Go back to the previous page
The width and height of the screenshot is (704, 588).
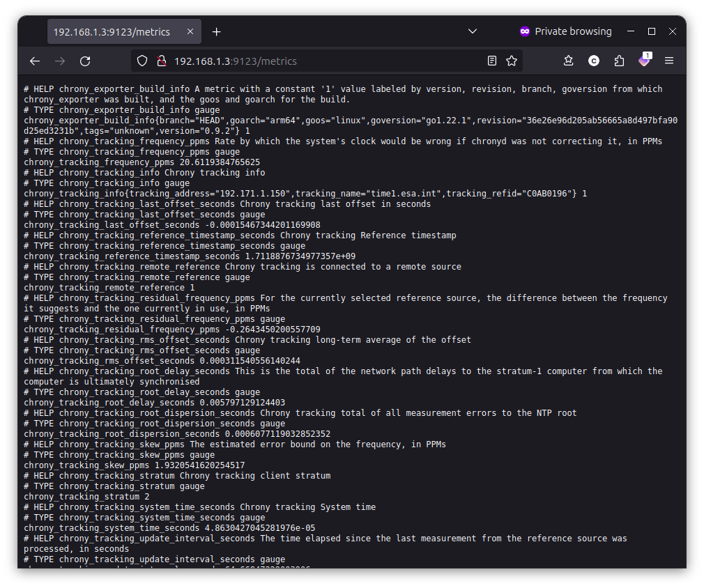coord(35,61)
